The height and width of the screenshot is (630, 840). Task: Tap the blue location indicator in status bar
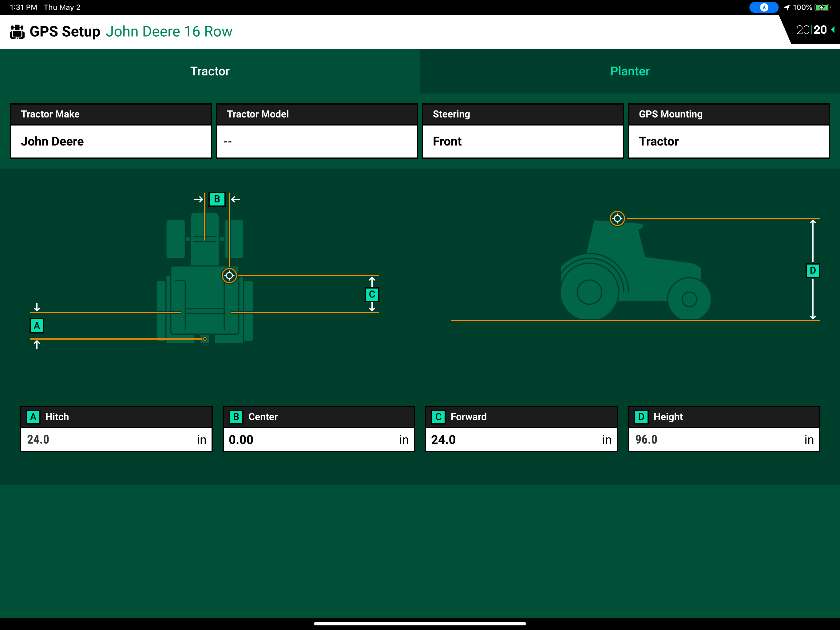pyautogui.click(x=764, y=7)
